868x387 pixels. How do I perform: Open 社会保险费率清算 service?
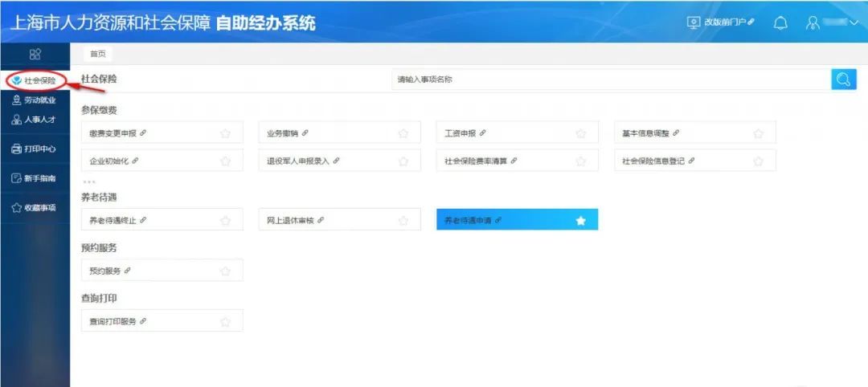point(518,161)
